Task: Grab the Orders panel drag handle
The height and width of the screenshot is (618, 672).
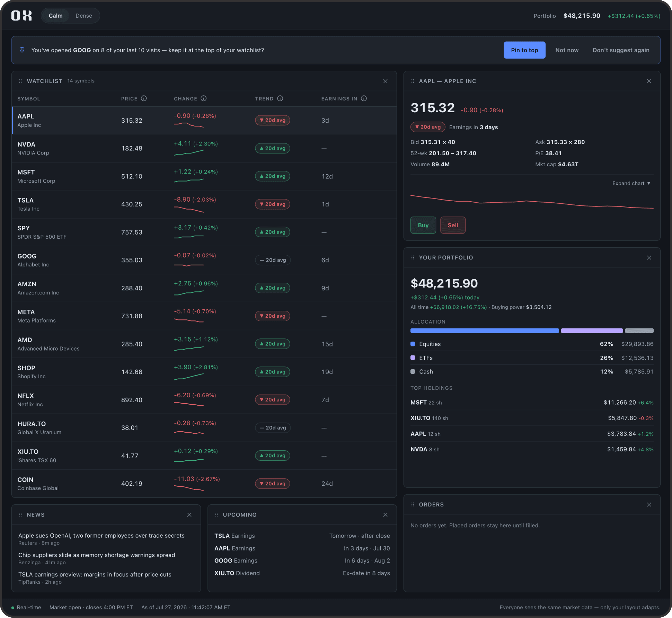Action: point(413,505)
